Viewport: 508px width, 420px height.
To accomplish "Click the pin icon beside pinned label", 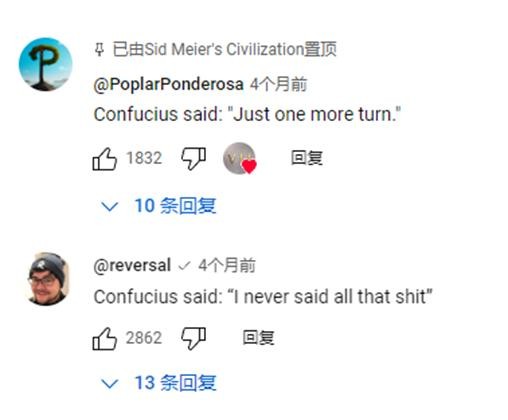I will click(99, 50).
